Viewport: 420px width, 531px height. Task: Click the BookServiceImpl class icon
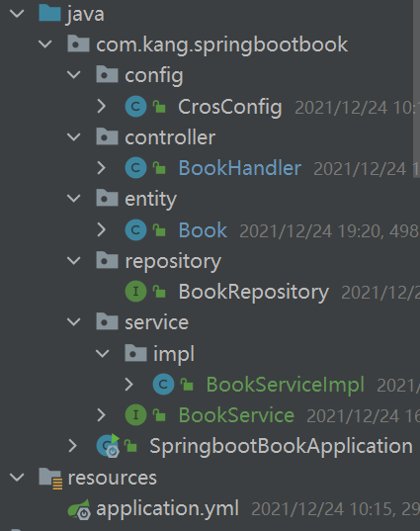point(163,385)
